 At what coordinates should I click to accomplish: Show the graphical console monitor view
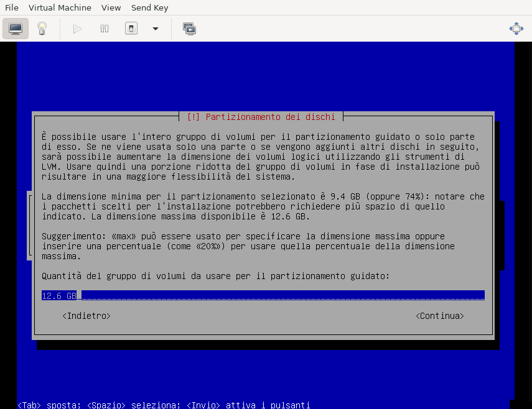[x=16, y=29]
